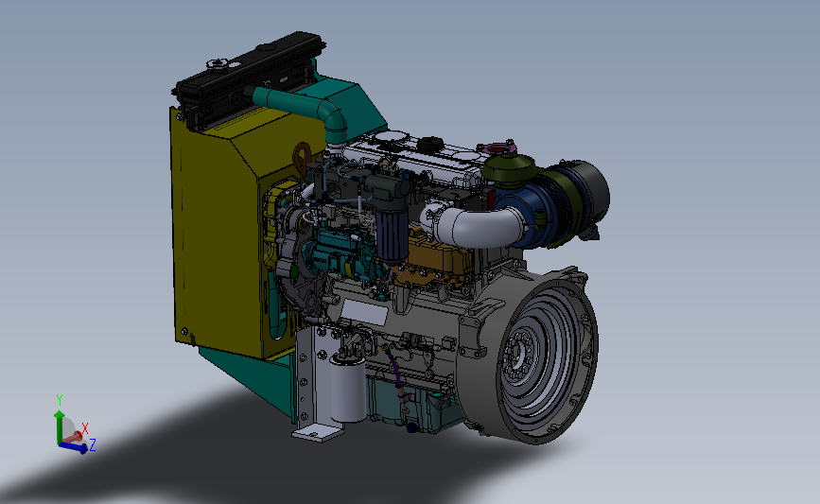Screen dimensions: 820x504
Task: Select the teal oil pan at engine bottom
Action: pos(413,406)
